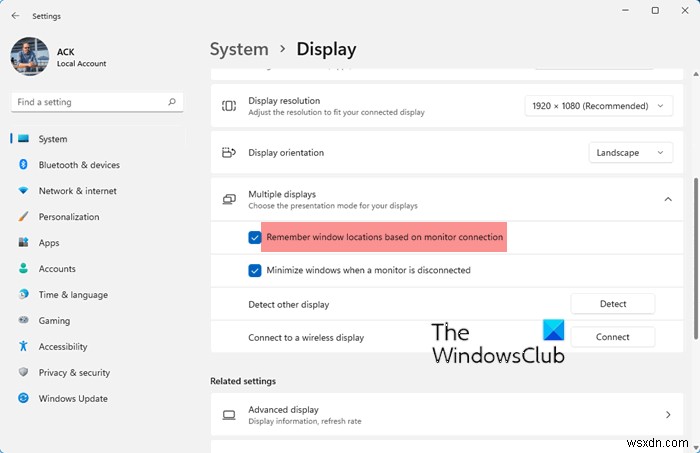This screenshot has width=700, height=453.
Task: Open Network & internet wifi icon
Action: pos(23,191)
